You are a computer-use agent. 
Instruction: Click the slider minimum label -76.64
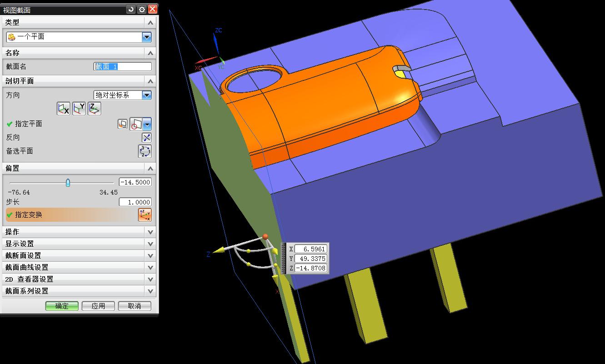19,193
